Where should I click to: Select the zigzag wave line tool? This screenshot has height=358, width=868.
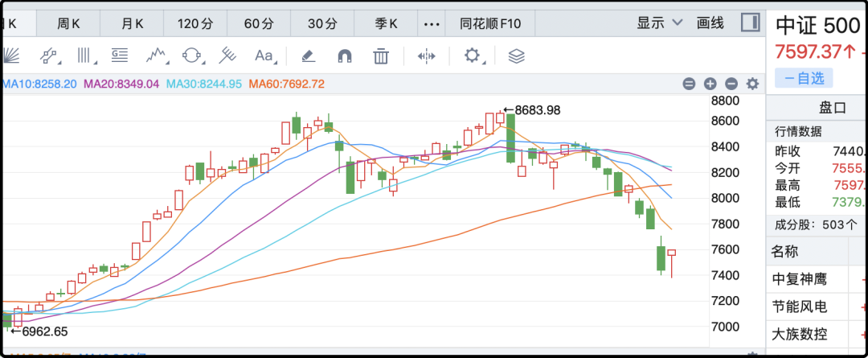pos(156,56)
